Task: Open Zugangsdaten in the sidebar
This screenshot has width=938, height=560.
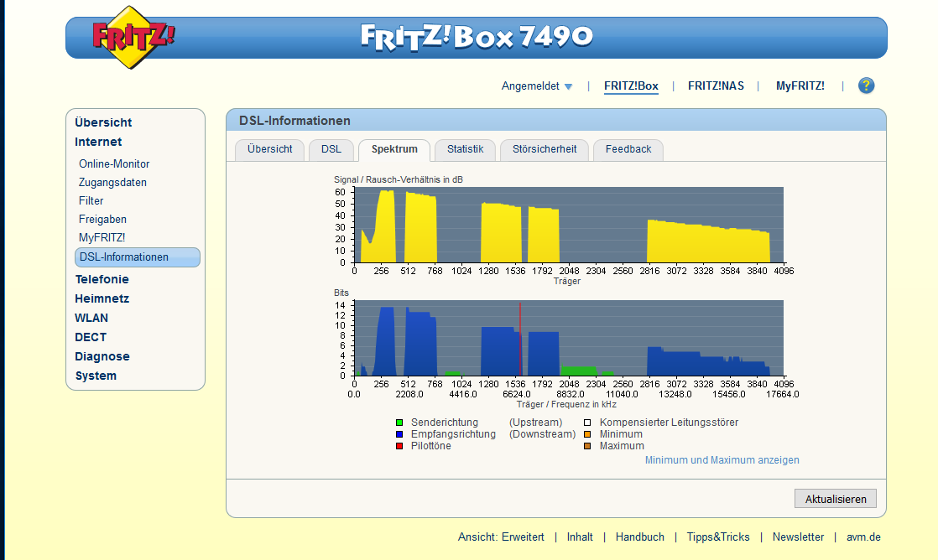Action: [112, 182]
